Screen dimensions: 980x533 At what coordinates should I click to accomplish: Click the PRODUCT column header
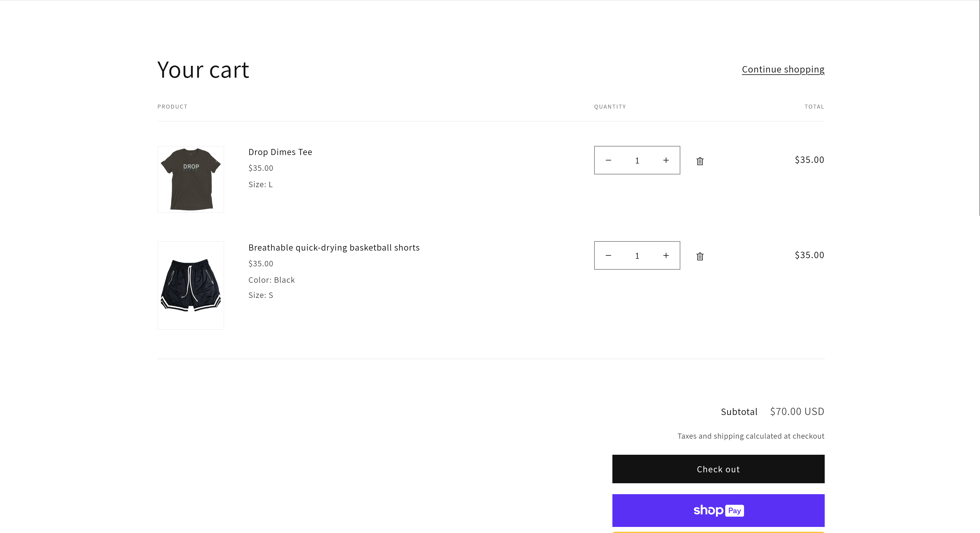172,106
